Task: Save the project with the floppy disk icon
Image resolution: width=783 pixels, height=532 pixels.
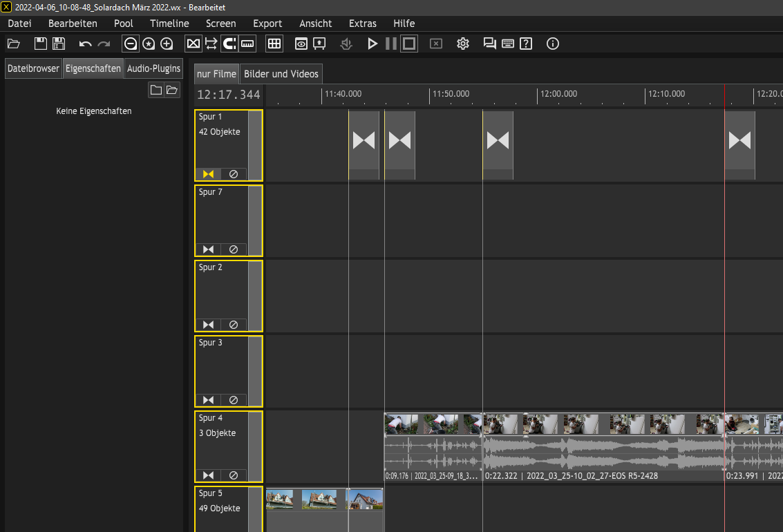Action: point(41,44)
